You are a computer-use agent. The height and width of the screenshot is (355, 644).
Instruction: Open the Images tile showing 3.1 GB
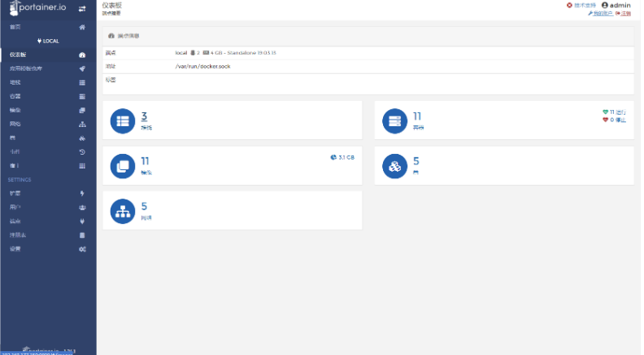pyautogui.click(x=233, y=165)
